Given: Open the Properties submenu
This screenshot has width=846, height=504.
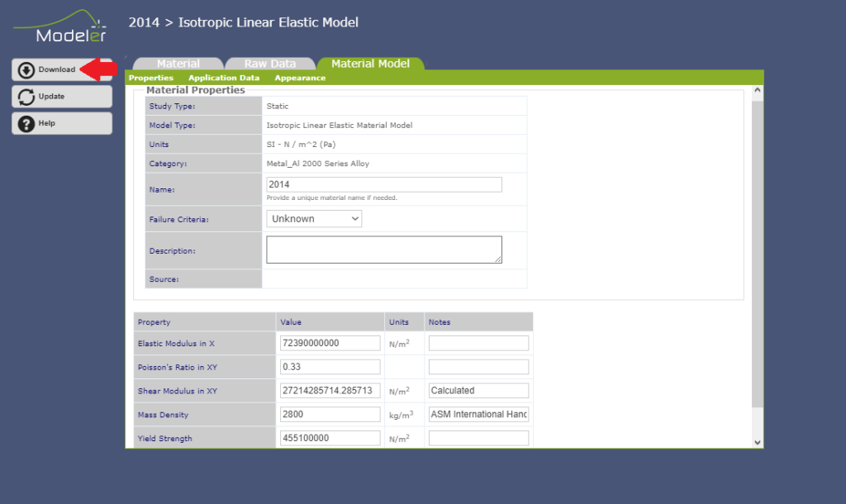Looking at the screenshot, I should coord(151,78).
